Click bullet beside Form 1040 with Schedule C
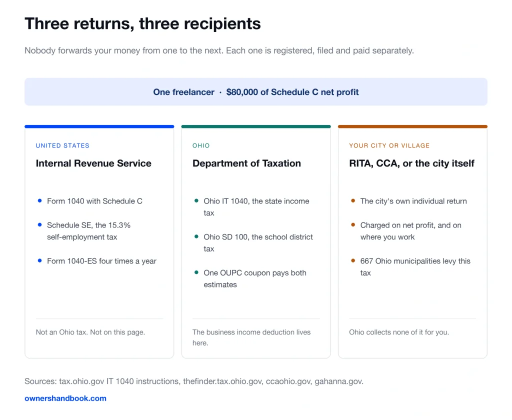 pos(39,201)
